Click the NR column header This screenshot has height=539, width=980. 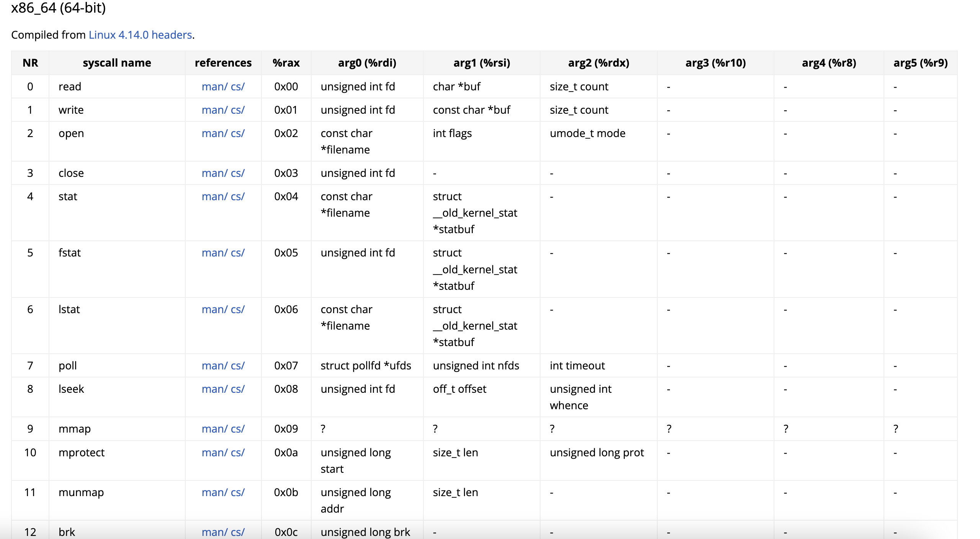(x=30, y=63)
